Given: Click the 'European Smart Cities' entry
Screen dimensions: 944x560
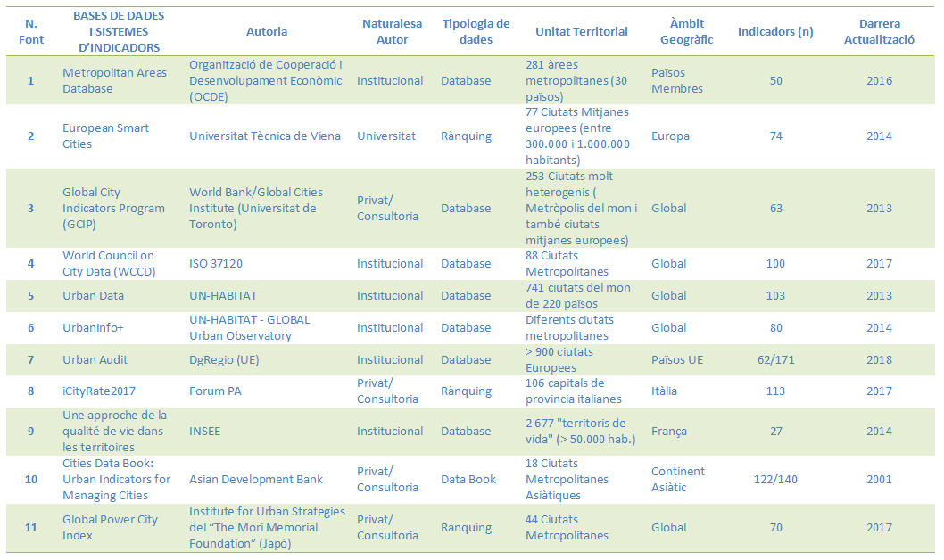Looking at the screenshot, I should click(x=106, y=136).
